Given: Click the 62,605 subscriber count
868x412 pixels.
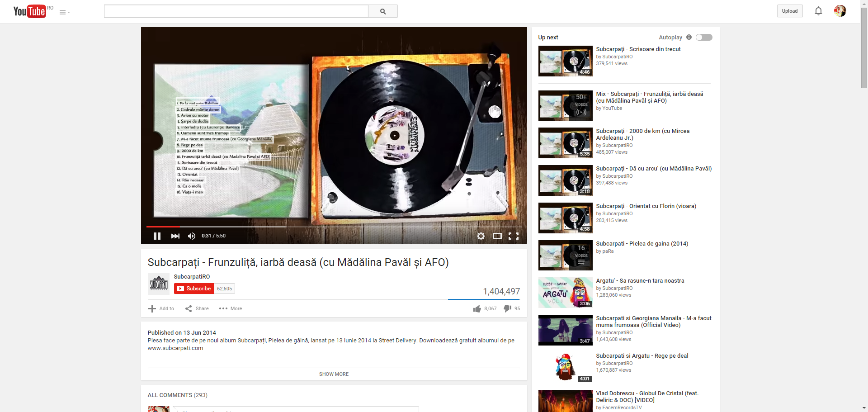Looking at the screenshot, I should [x=224, y=289].
